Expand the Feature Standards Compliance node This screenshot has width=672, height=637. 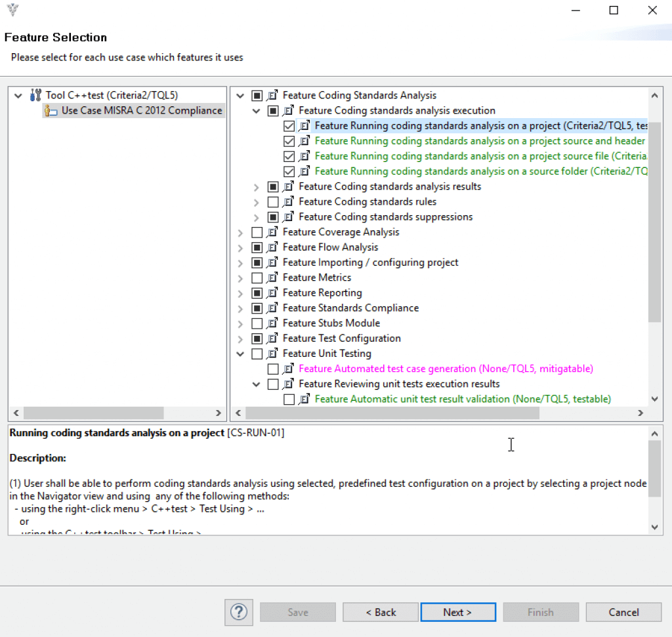tap(240, 309)
